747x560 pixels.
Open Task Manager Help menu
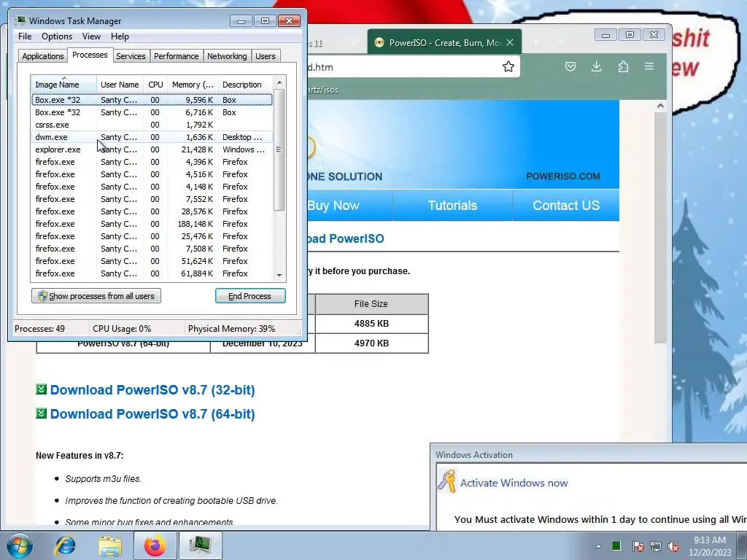point(120,36)
